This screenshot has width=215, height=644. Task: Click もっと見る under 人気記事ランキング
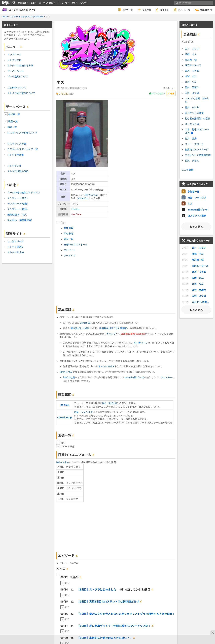coord(196,227)
